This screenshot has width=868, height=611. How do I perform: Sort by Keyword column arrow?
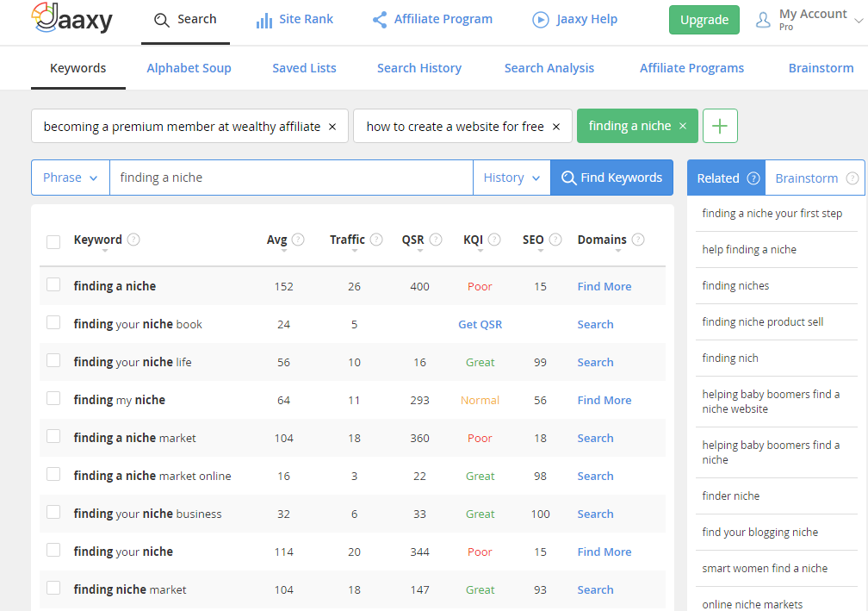tap(105, 251)
